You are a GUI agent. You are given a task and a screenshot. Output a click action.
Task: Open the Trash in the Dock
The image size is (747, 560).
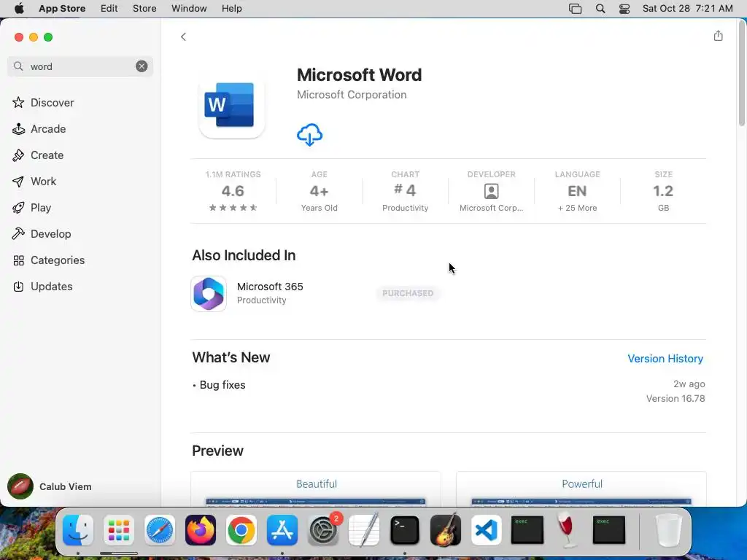click(x=669, y=530)
